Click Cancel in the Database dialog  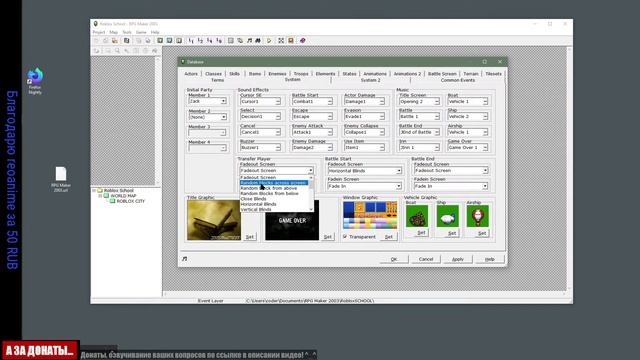pos(426,259)
